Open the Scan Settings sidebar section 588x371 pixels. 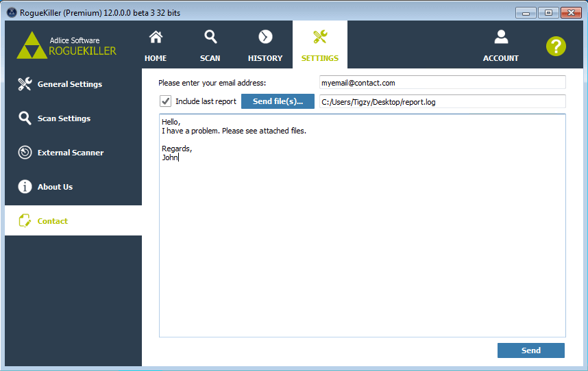[64, 118]
